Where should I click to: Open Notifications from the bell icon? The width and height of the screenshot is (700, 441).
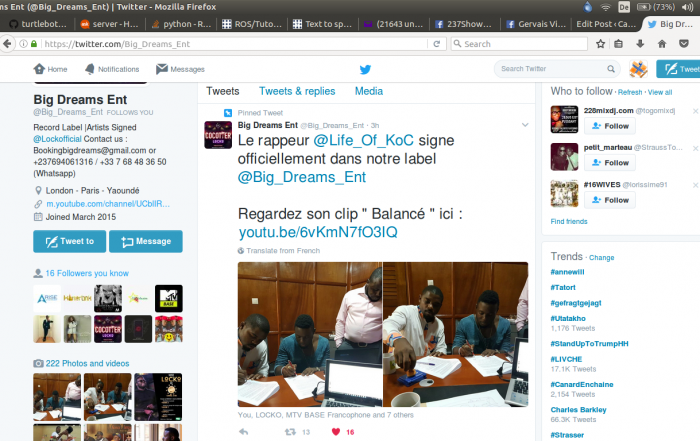pos(111,69)
